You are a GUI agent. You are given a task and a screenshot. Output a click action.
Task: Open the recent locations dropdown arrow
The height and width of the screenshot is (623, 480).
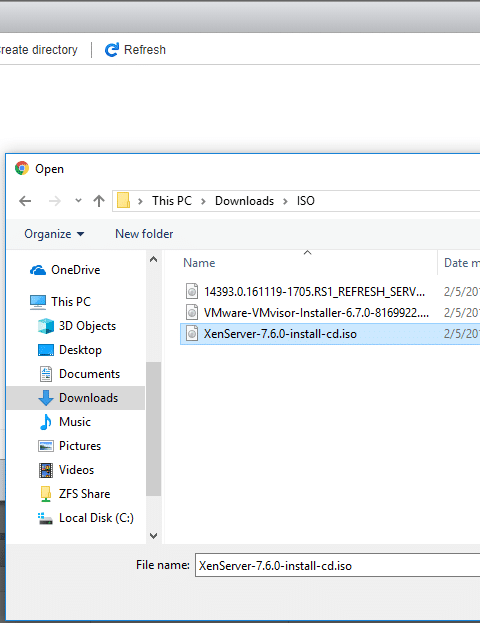78,201
